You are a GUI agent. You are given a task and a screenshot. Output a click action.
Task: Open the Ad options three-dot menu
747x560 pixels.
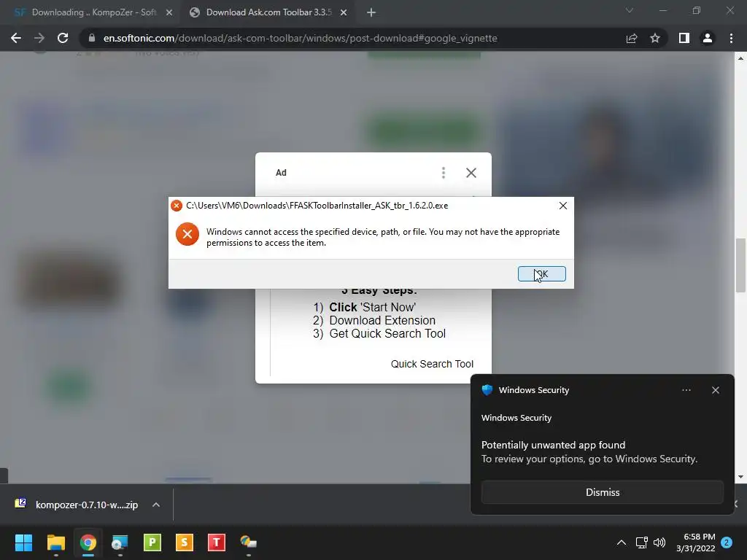click(443, 173)
